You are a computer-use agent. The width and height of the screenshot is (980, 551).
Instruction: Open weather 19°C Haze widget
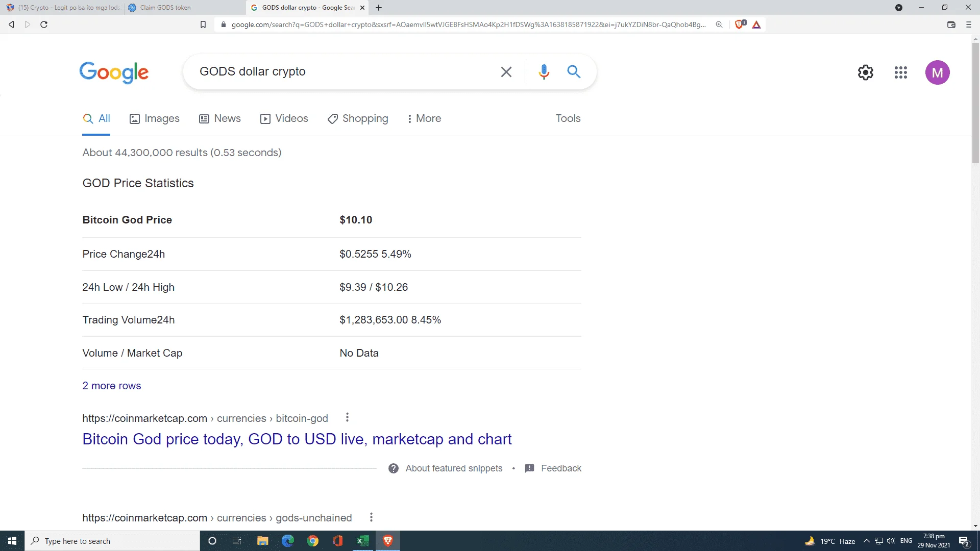tap(830, 541)
